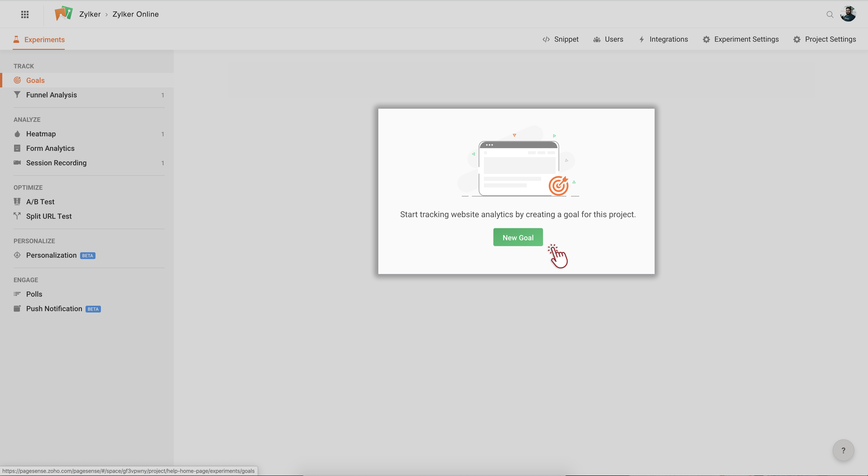
Task: Click the search magnifier icon
Action: (x=830, y=14)
